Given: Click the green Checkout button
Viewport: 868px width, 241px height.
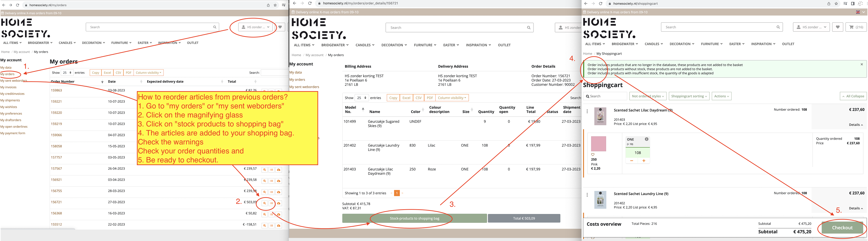Looking at the screenshot, I should pyautogui.click(x=842, y=228).
